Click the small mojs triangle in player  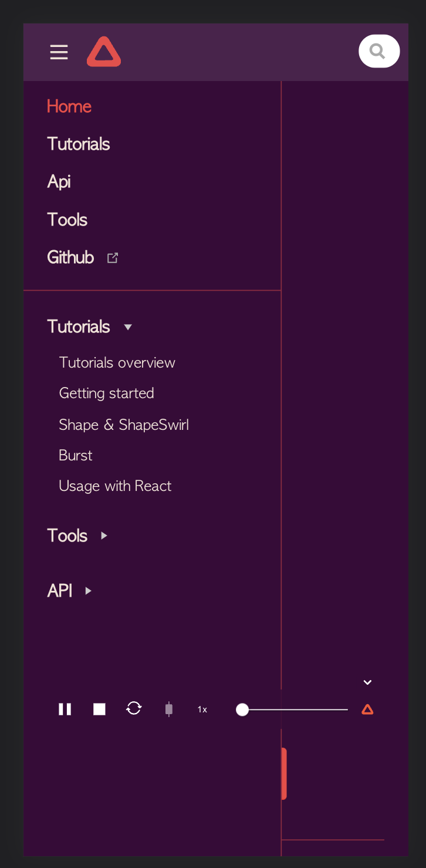(367, 709)
